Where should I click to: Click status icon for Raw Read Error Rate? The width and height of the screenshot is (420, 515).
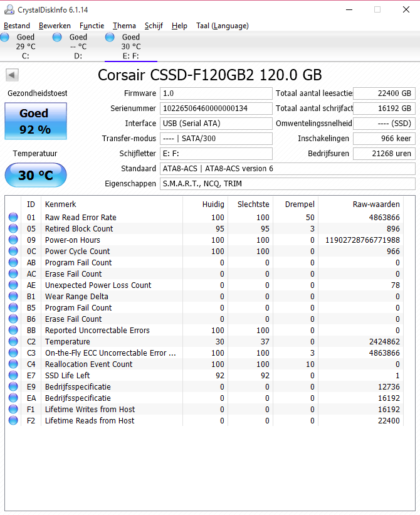[x=13, y=217]
